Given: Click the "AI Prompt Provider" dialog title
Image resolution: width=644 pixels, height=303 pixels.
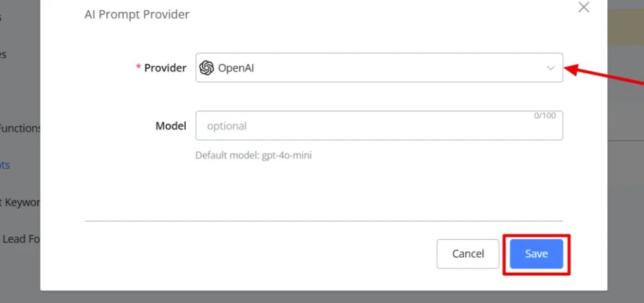Looking at the screenshot, I should (x=137, y=15).
